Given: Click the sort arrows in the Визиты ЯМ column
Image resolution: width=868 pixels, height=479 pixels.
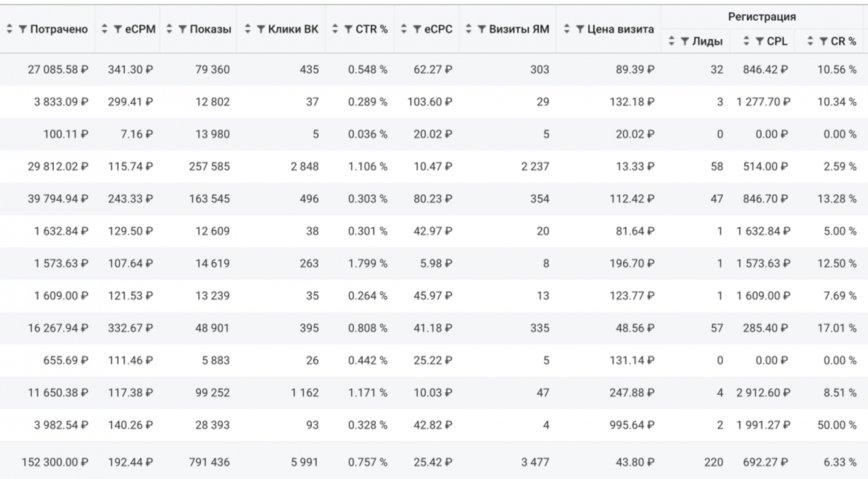Looking at the screenshot, I should point(470,30).
